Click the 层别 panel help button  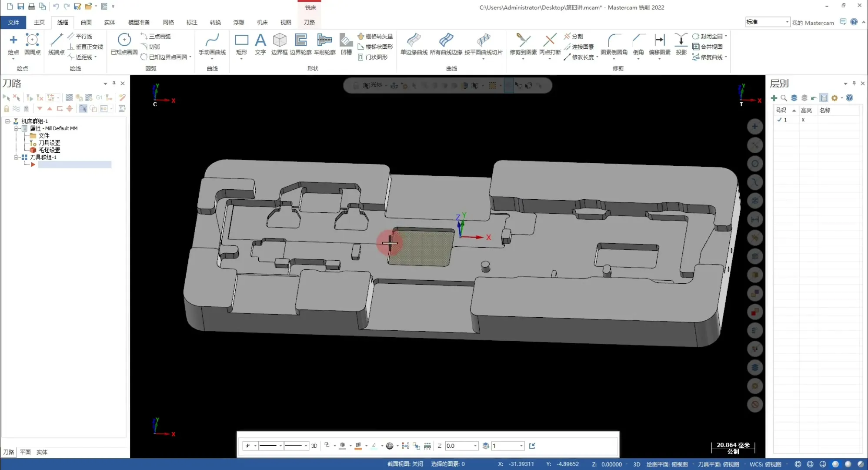[849, 98]
